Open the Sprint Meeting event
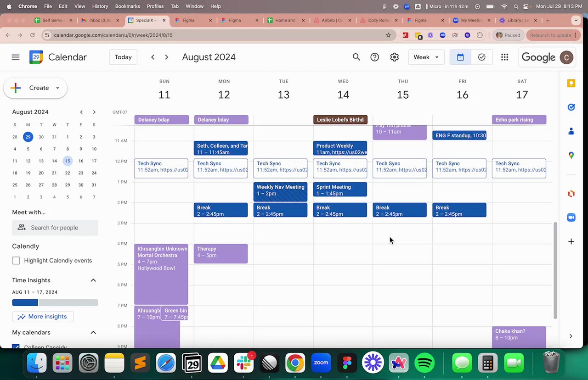This screenshot has width=588, height=380. [x=340, y=189]
